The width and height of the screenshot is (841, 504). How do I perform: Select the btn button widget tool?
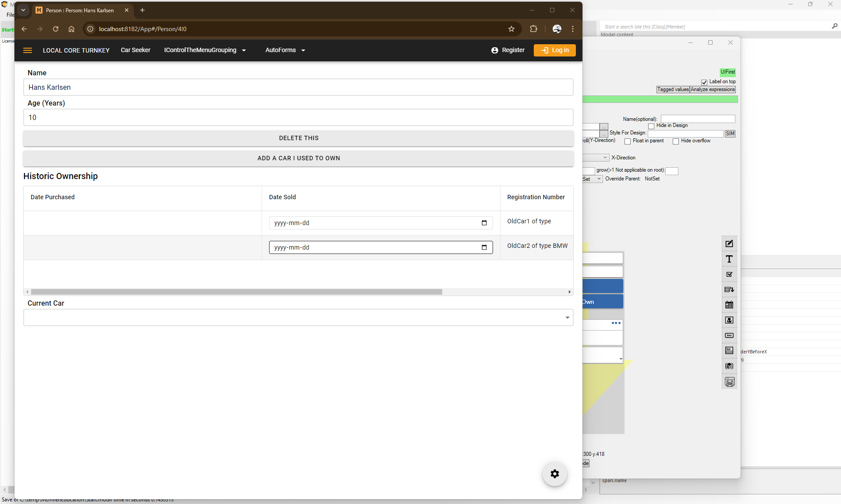(x=729, y=335)
